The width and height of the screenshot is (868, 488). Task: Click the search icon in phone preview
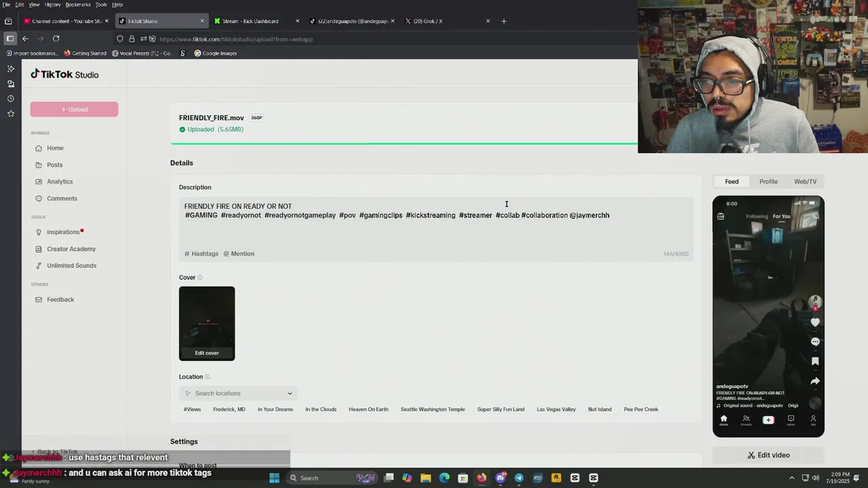coord(816,216)
